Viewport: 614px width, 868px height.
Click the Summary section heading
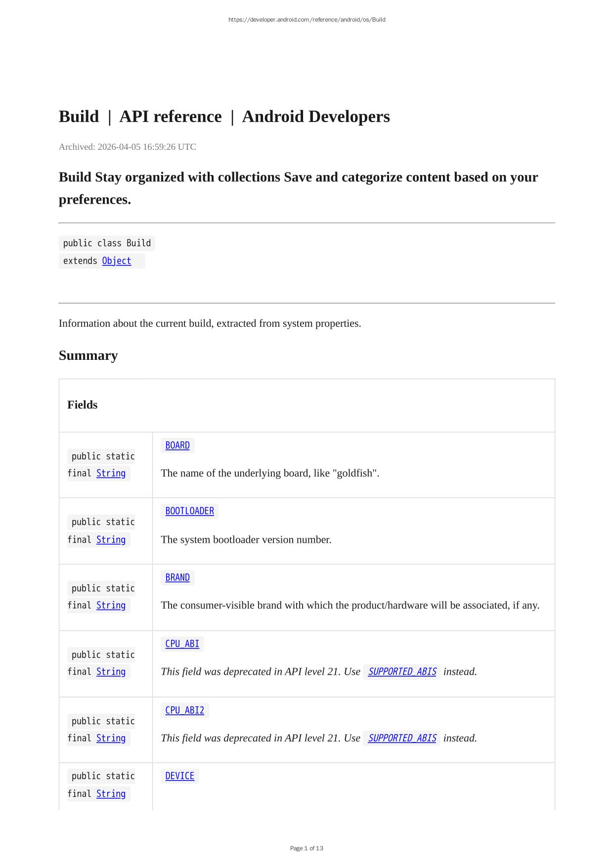[x=88, y=355]
